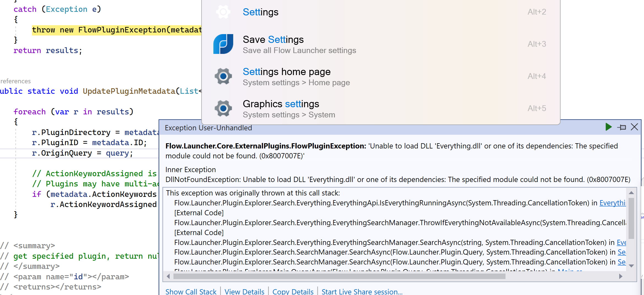644x295 pixels.
Task: Click the highlighted throw new FlowPluginException line
Action: [x=117, y=30]
